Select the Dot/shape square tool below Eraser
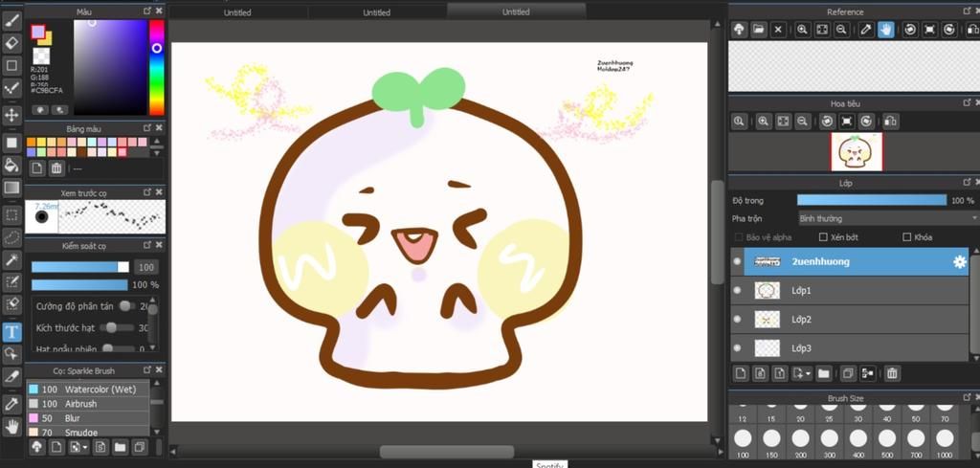The width and height of the screenshot is (980, 468). pos(11,65)
